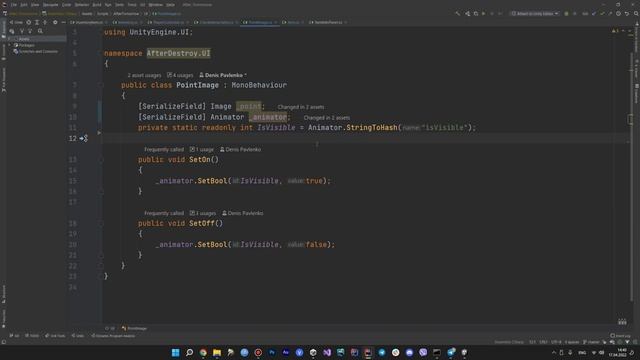Image resolution: width=640 pixels, height=360 pixels.
Task: Close the PointImage.cs editor tab
Action: click(276, 22)
